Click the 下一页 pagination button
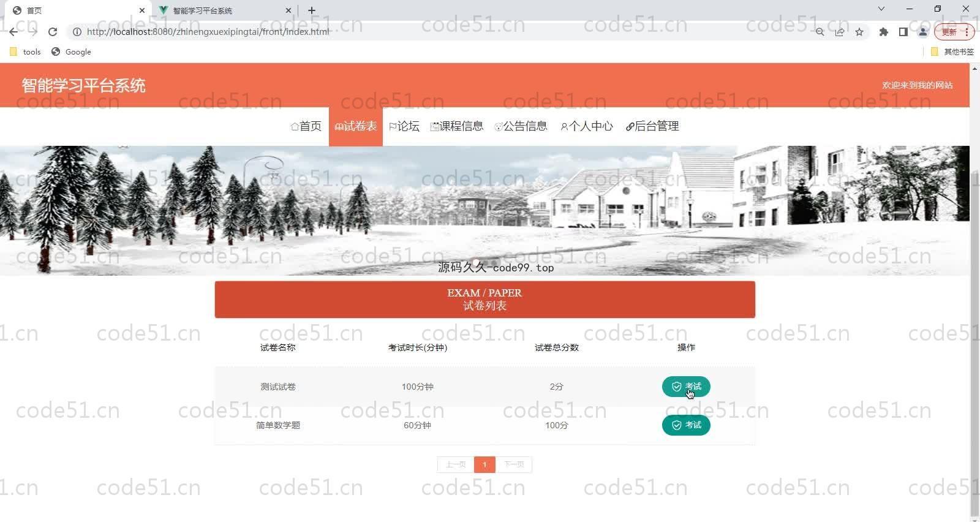Image resolution: width=980 pixels, height=522 pixels. click(x=514, y=464)
